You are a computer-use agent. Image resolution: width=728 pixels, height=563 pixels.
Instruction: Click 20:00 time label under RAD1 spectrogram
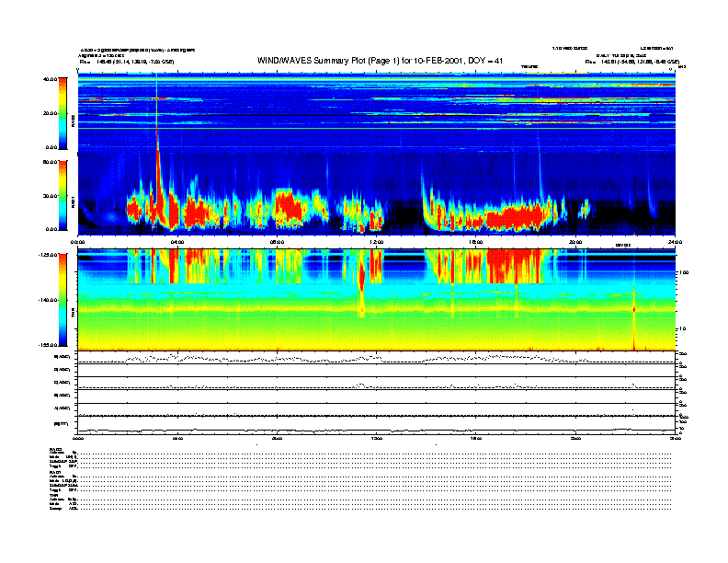point(575,242)
